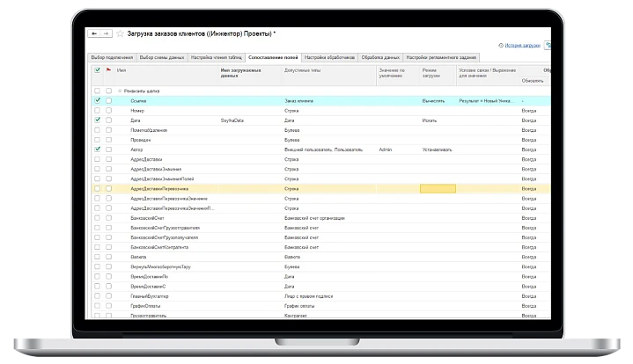
Task: Uncheck the Дата row checkbox
Action: tap(97, 120)
